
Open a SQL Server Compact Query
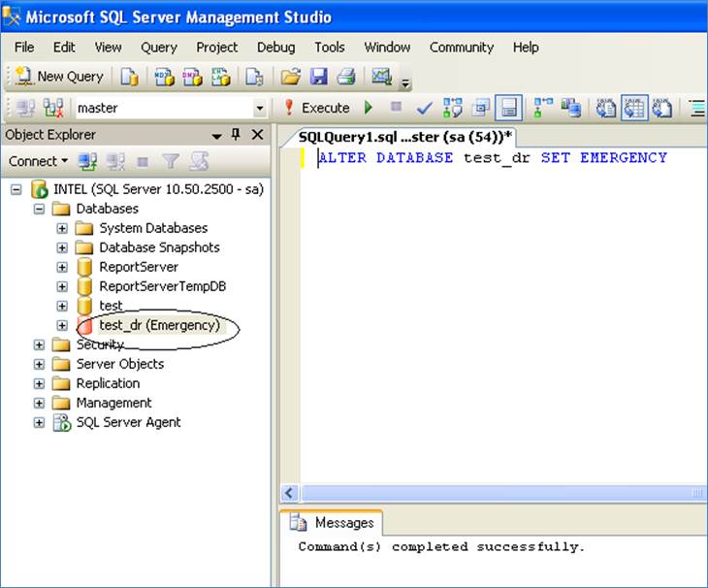coord(255,77)
